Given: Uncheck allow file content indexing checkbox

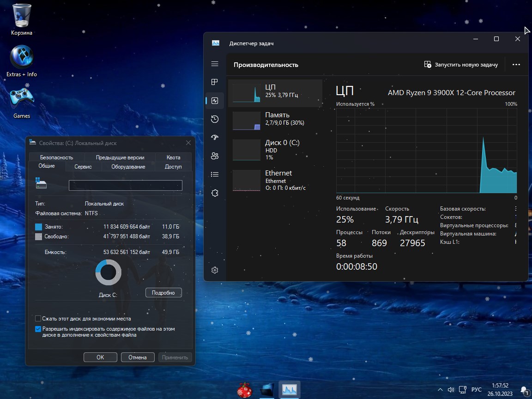Looking at the screenshot, I should [x=38, y=329].
